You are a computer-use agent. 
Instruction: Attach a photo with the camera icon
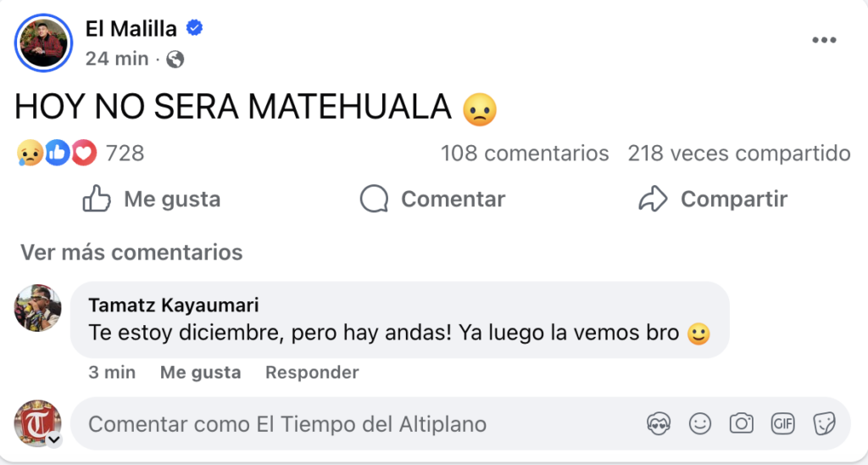(741, 423)
